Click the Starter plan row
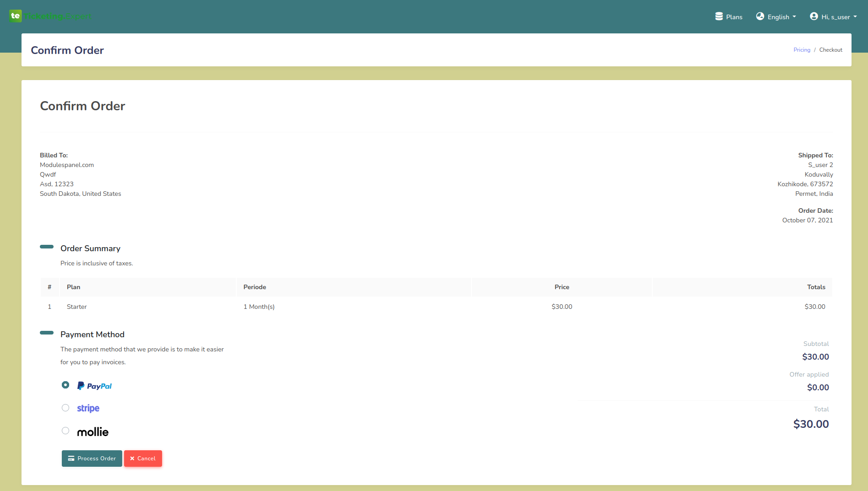This screenshot has height=491, width=868. coord(76,307)
